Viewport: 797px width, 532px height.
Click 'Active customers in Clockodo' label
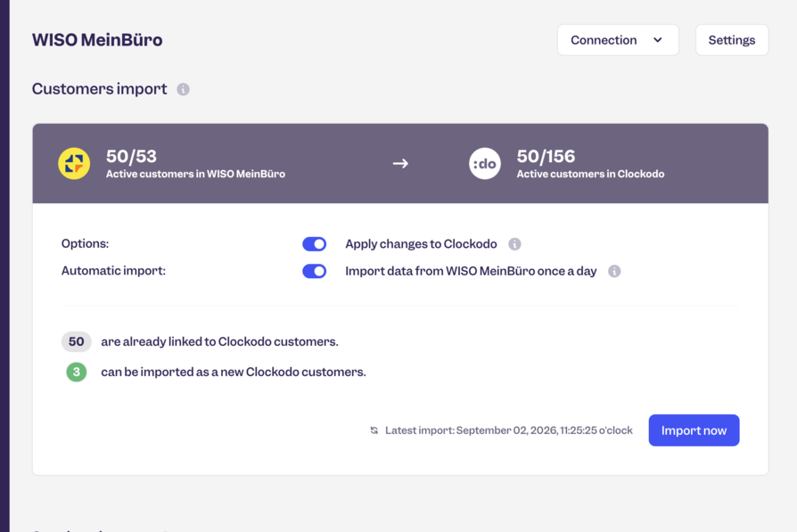click(x=591, y=174)
